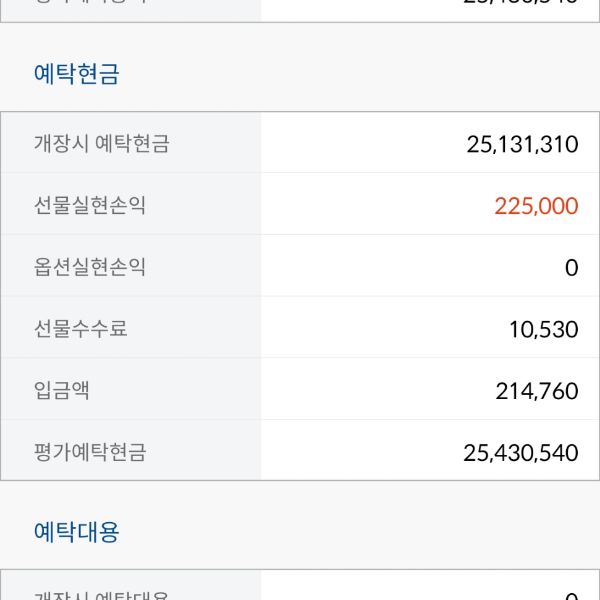Tap the cut-off row label at the top
600x600 pixels.
pyautogui.click(x=90, y=4)
